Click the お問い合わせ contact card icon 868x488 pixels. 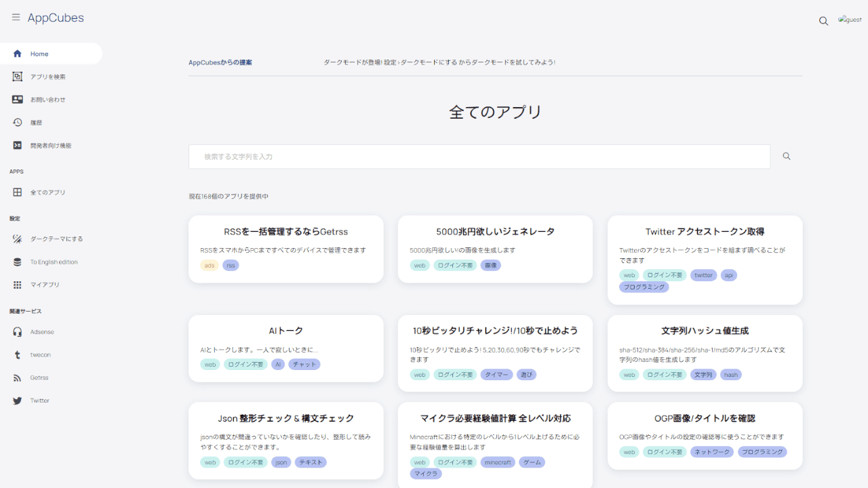18,100
